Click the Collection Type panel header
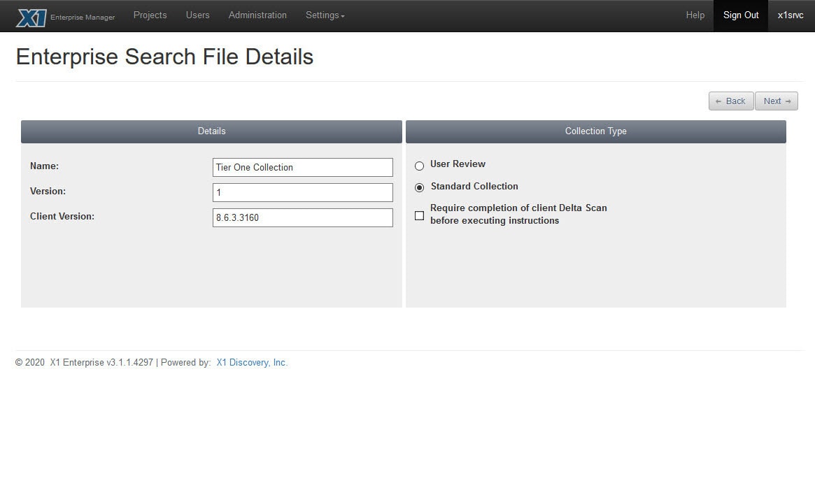Image resolution: width=815 pixels, height=504 pixels. [595, 131]
